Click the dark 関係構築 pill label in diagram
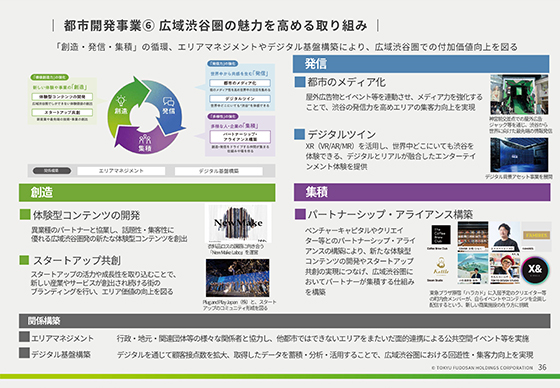 (x=52, y=171)
